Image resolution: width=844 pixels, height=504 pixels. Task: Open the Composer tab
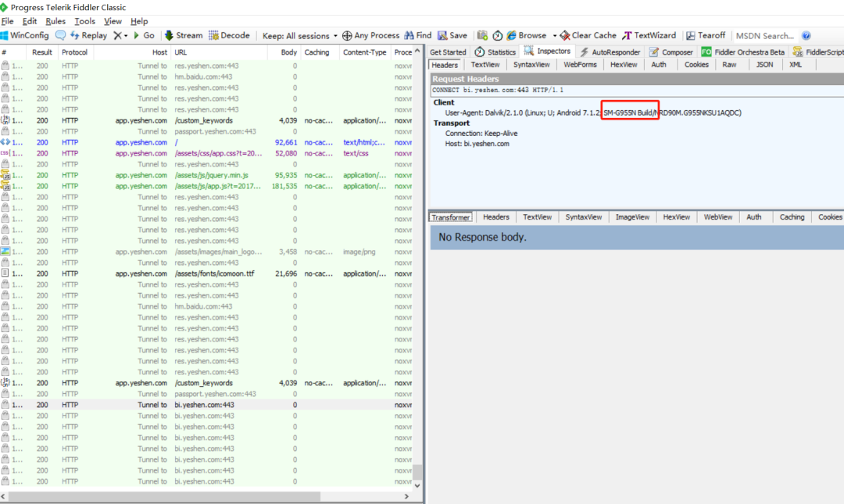tap(671, 52)
